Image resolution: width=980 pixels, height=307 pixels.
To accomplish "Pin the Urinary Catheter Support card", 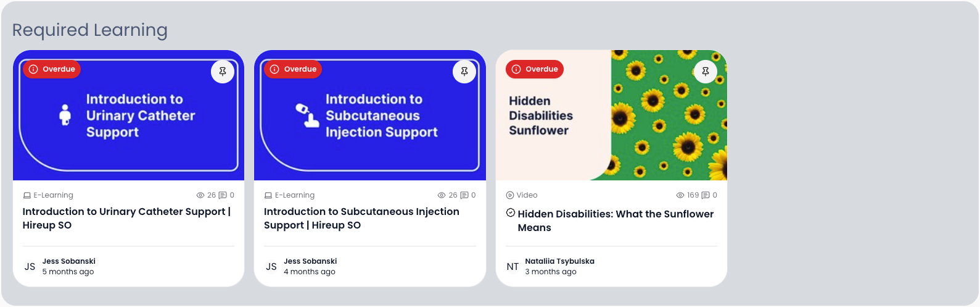I will (x=223, y=72).
